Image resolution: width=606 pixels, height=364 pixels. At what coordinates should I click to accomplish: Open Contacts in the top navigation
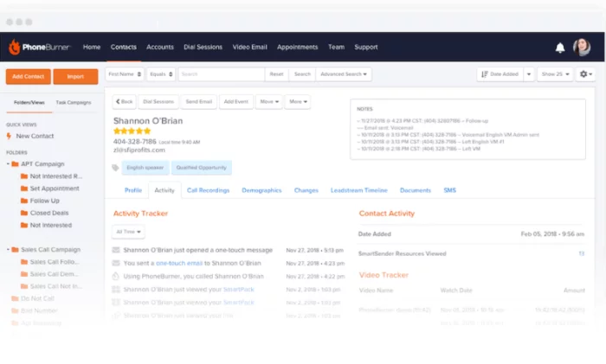123,47
